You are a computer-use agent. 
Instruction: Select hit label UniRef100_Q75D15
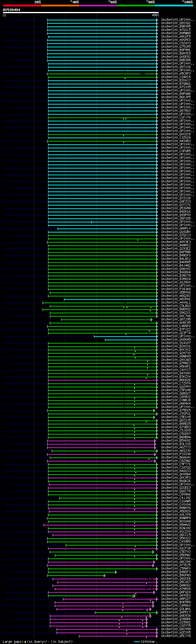176,410
